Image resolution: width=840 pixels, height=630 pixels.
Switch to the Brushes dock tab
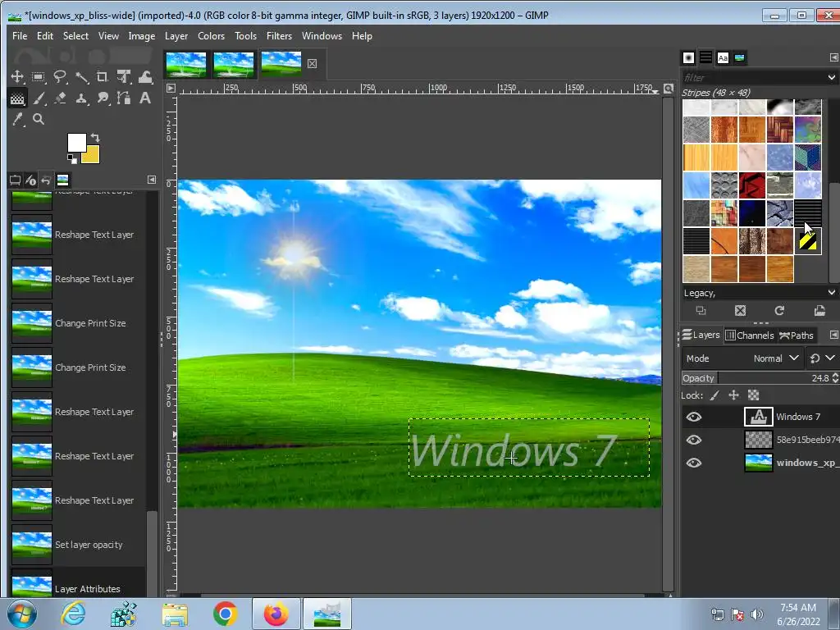(689, 58)
